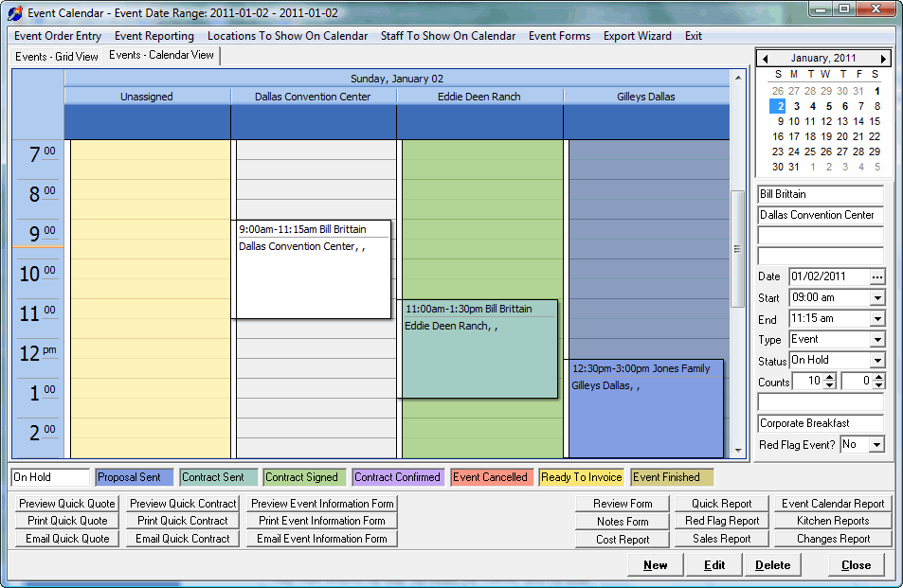Click the On Hold status legend
The width and height of the screenshot is (903, 588).
click(50, 477)
